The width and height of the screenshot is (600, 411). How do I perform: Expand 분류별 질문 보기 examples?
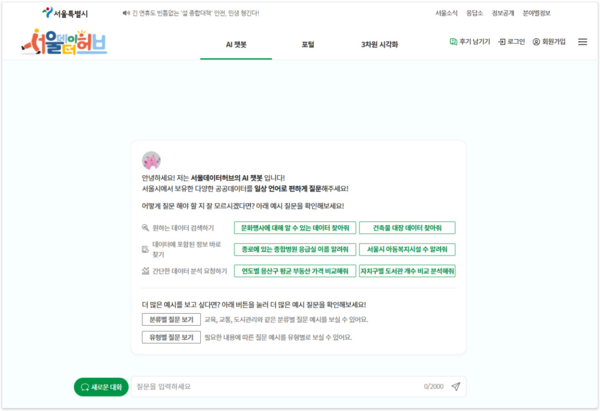pyautogui.click(x=170, y=320)
